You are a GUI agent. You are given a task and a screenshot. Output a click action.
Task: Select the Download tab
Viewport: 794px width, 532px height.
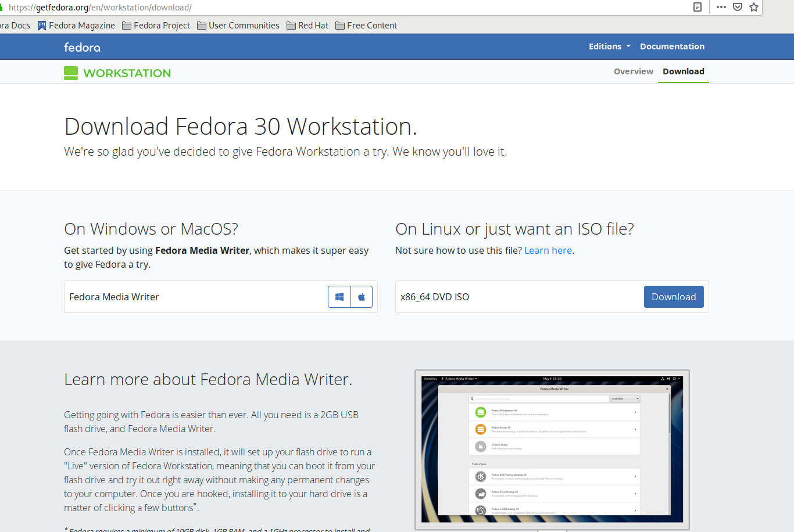(x=683, y=71)
